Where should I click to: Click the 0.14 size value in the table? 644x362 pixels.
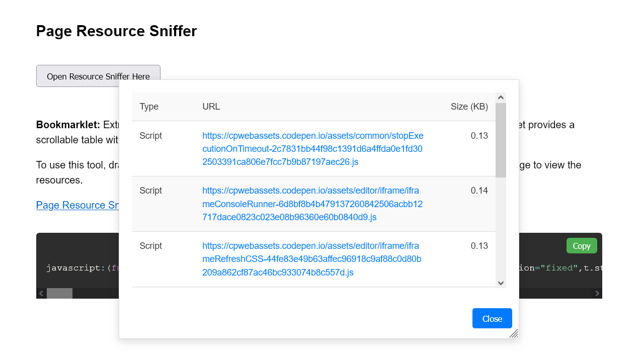(478, 190)
